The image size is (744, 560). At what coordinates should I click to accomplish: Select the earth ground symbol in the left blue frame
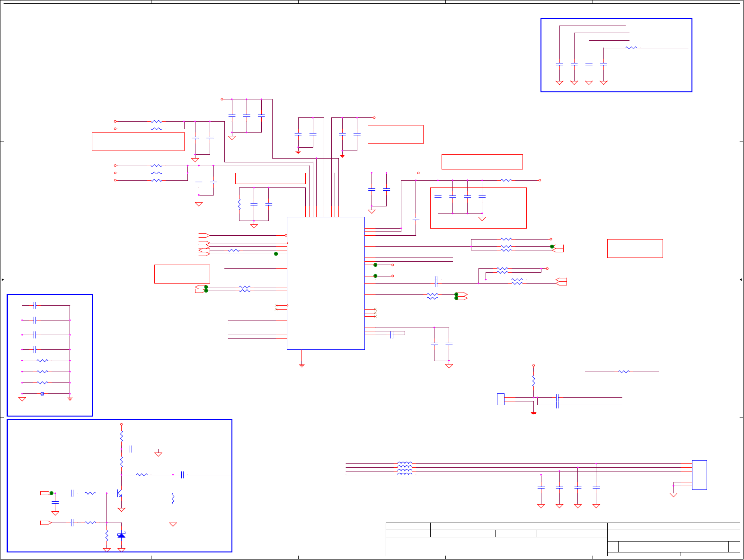click(70, 399)
